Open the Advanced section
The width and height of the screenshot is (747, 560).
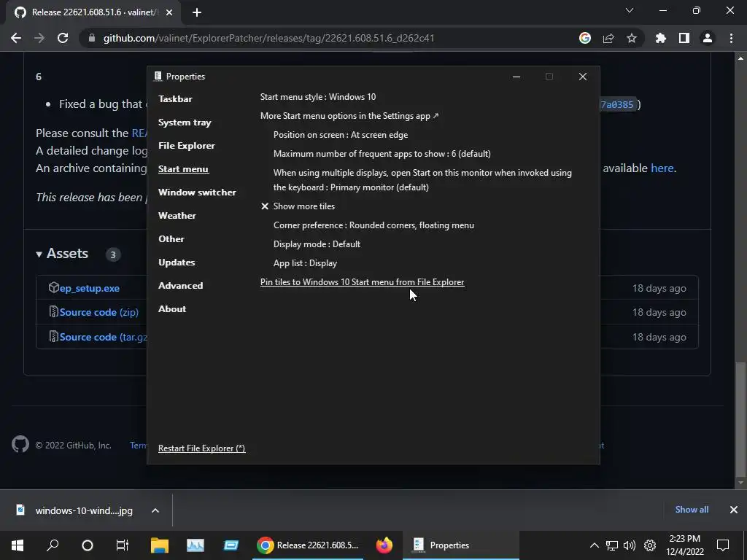click(181, 286)
